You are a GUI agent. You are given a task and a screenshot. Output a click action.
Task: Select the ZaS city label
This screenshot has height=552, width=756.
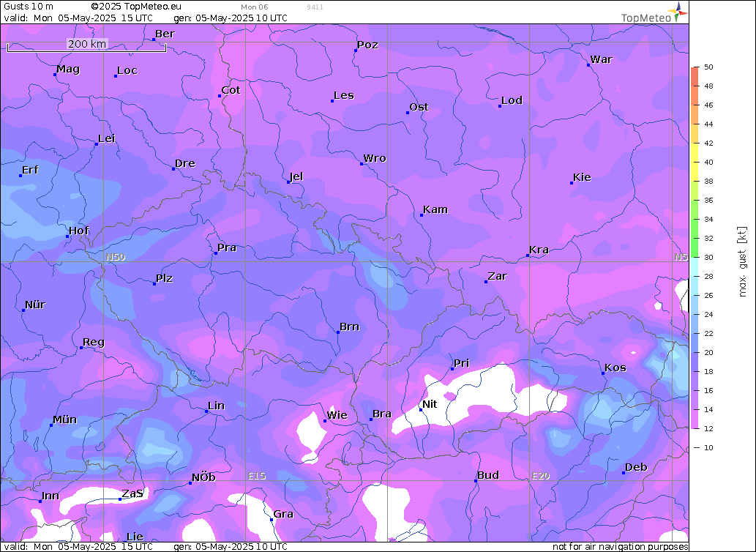pyautogui.click(x=132, y=493)
